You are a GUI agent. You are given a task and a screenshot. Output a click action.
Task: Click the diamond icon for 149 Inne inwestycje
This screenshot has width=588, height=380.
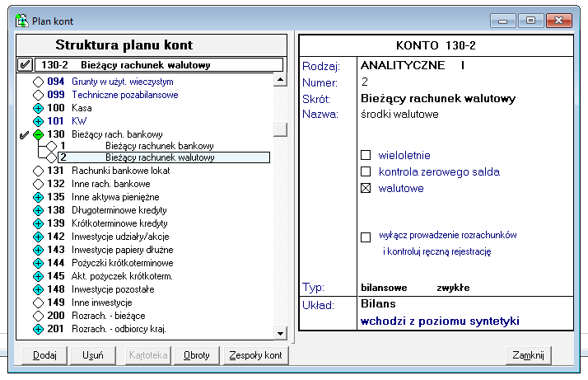point(38,303)
